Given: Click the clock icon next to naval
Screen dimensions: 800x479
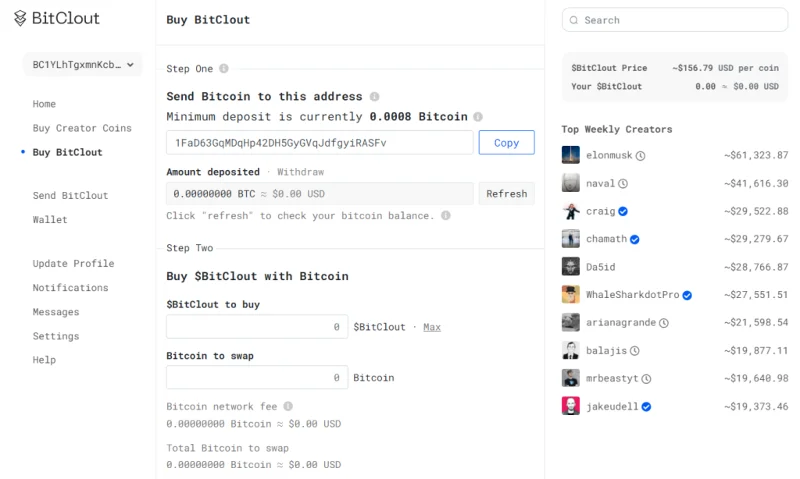Looking at the screenshot, I should point(623,184).
